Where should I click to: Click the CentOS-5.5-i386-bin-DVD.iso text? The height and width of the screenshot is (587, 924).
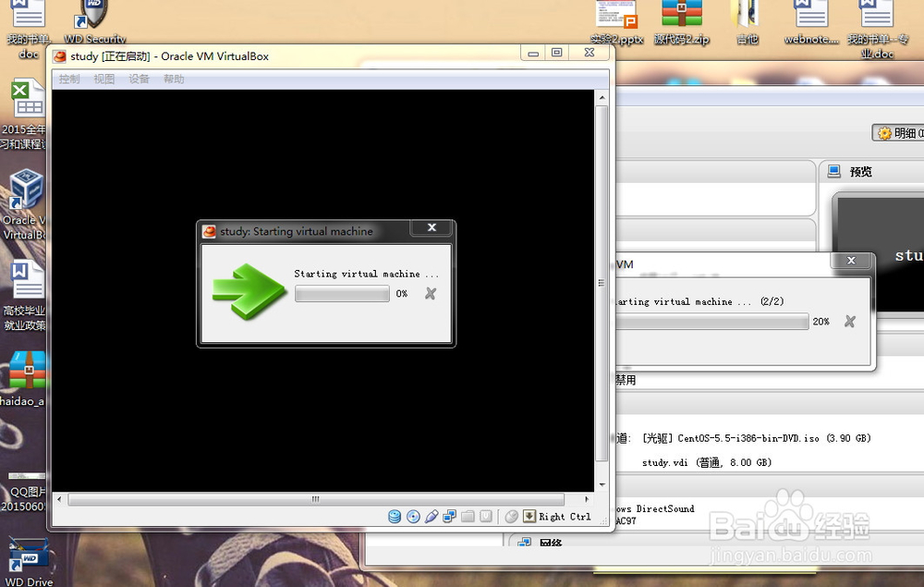[748, 438]
